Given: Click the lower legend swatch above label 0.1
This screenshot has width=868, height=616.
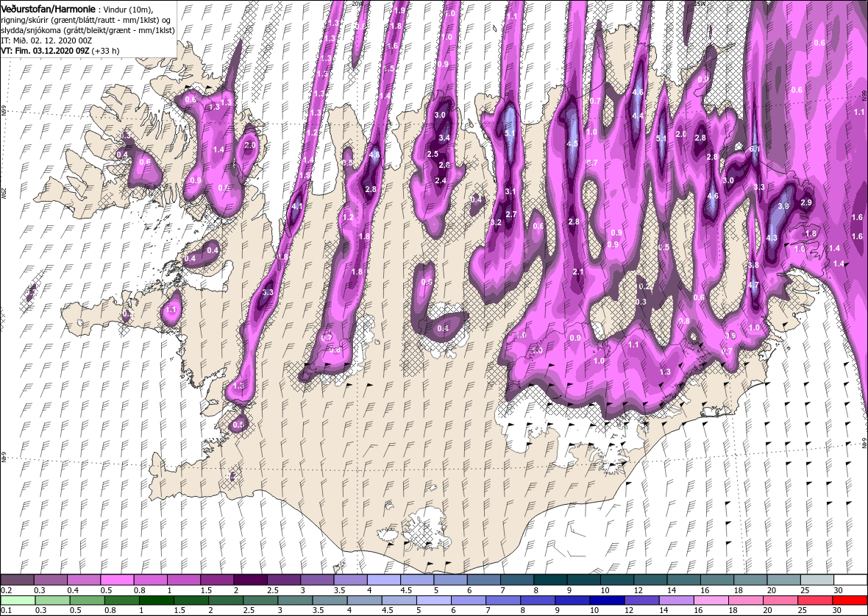Looking at the screenshot, I should pyautogui.click(x=18, y=601).
